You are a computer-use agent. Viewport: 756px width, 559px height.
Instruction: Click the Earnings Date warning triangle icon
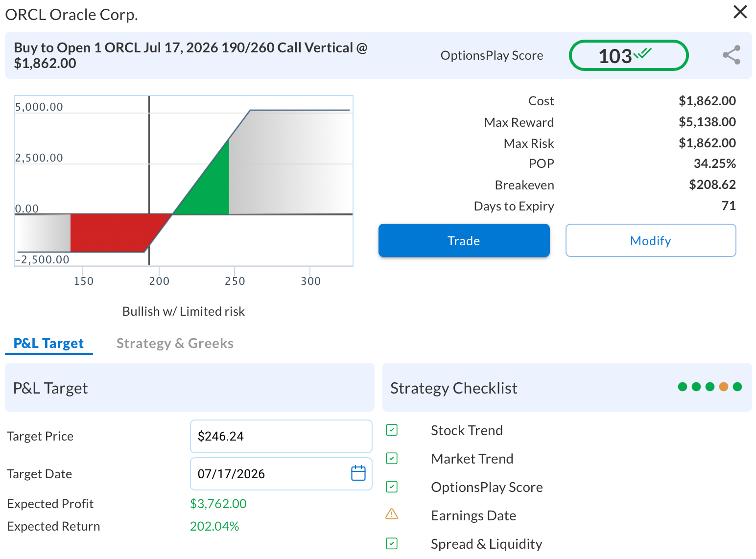pyautogui.click(x=392, y=514)
